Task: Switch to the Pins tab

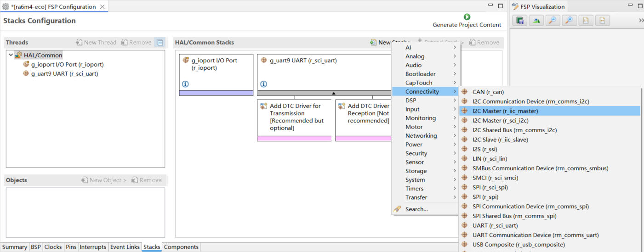Action: click(71, 247)
